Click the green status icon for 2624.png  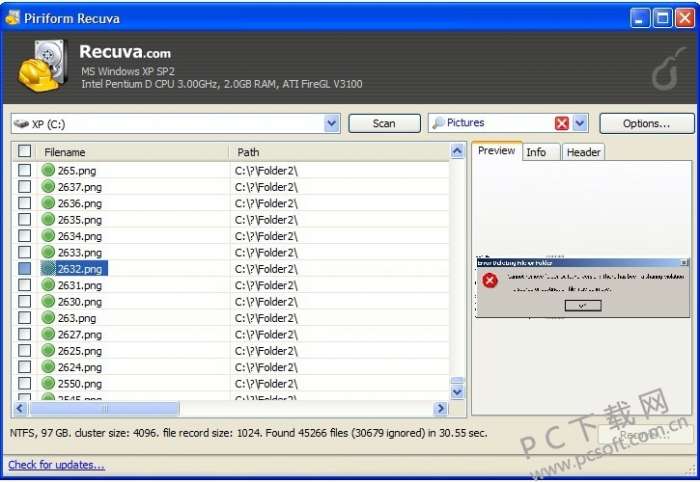click(48, 367)
